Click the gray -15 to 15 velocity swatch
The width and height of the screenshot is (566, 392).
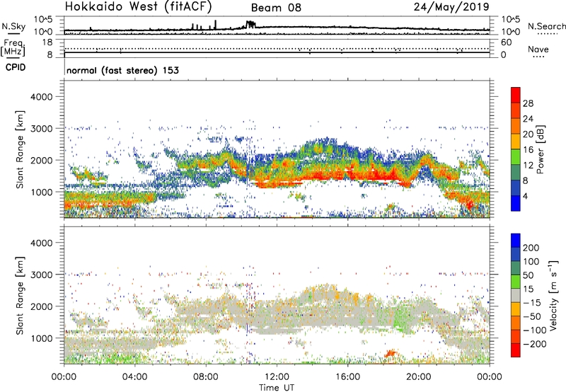pyautogui.click(x=516, y=295)
